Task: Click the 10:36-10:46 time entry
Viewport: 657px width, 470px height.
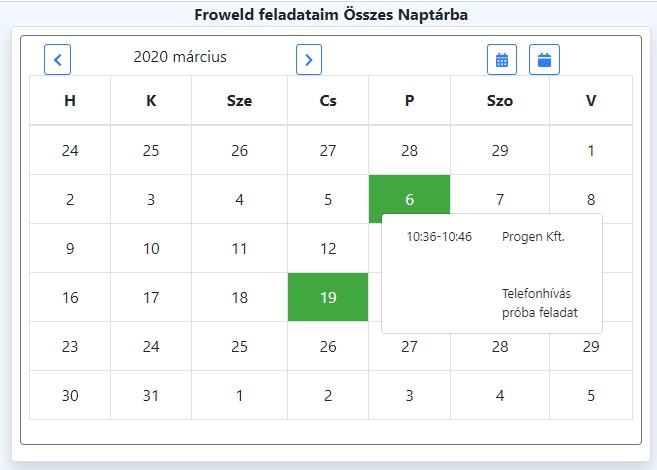Action: pyautogui.click(x=439, y=237)
